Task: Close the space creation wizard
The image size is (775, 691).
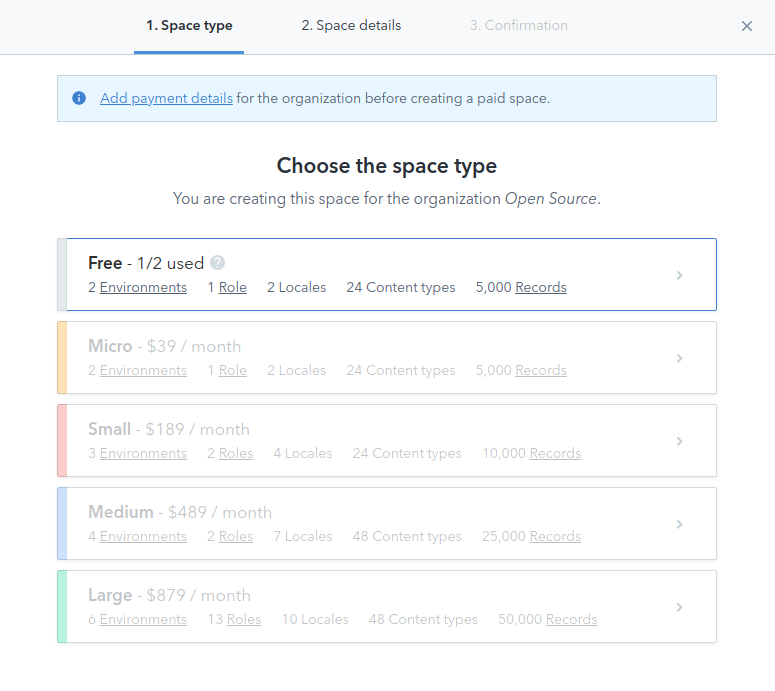Action: click(746, 27)
